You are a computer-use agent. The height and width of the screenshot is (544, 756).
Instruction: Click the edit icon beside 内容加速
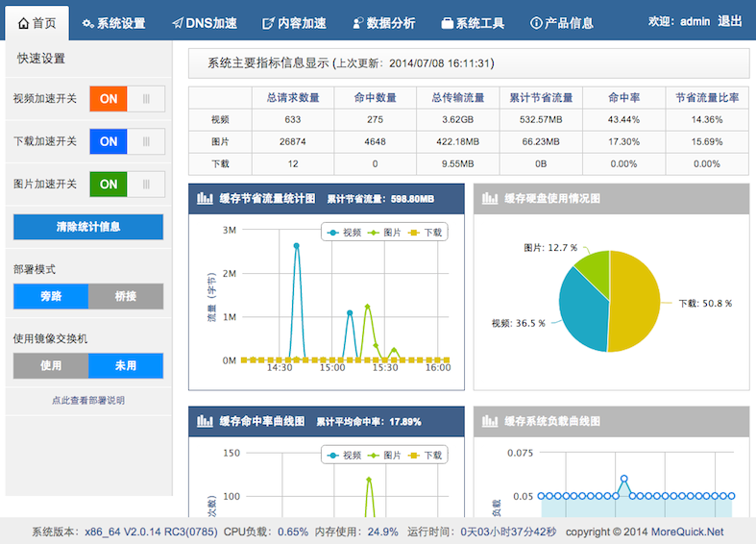click(268, 23)
